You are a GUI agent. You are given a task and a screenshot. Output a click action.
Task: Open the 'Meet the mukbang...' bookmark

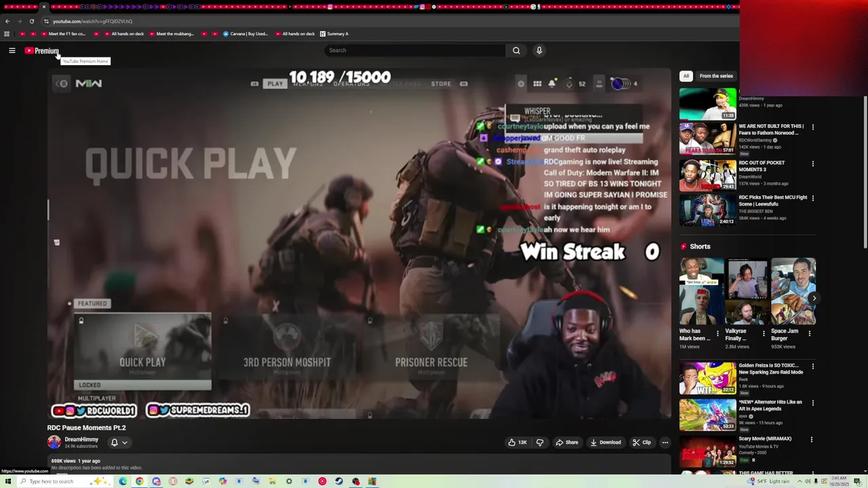[x=172, y=34]
